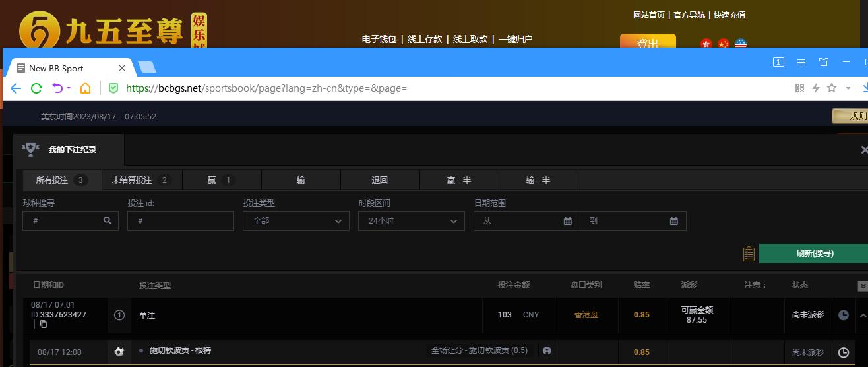Viewport: 868px width, 367px height.
Task: Switch to the 退回 tab
Action: pyautogui.click(x=380, y=180)
